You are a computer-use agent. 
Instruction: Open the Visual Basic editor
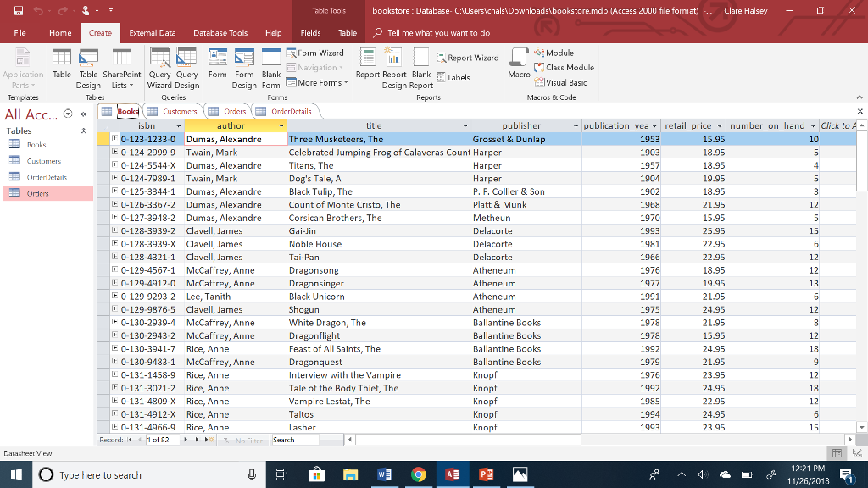click(x=564, y=80)
